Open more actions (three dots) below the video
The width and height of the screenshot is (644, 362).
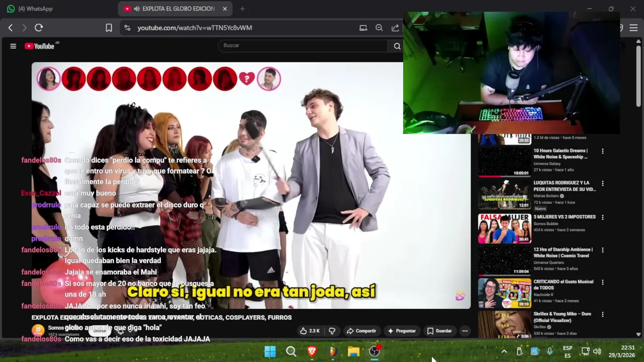[x=465, y=331]
